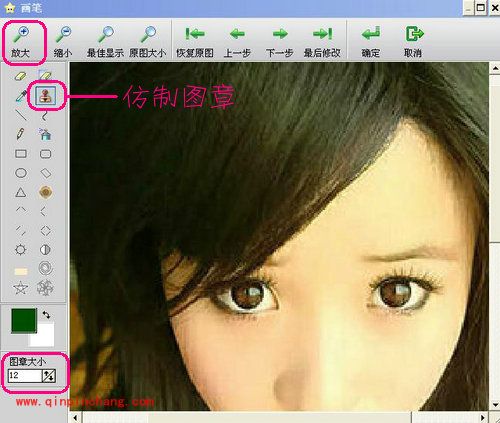Switch to 原图大小 original size view
Screen dimensions: 500x423
tap(148, 42)
